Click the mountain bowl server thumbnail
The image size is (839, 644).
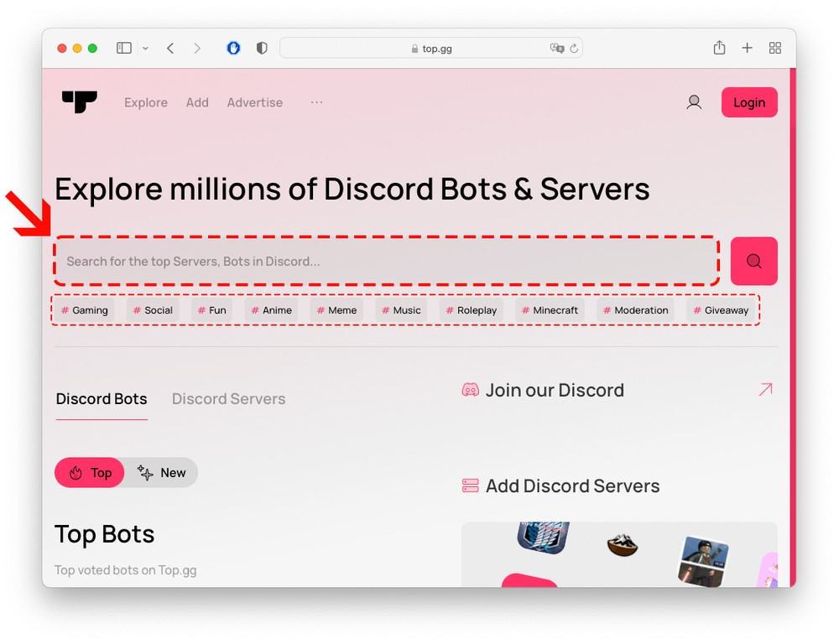point(623,545)
